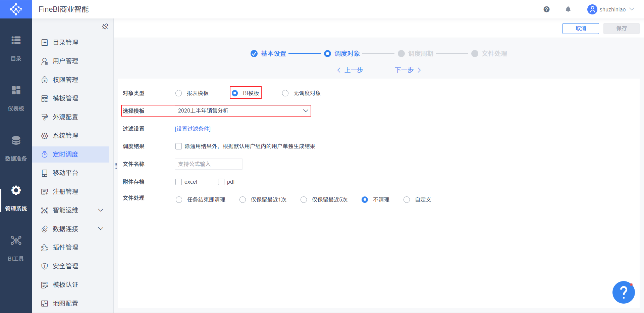
Task: Select the 报表模板 radio option
Action: tap(179, 93)
